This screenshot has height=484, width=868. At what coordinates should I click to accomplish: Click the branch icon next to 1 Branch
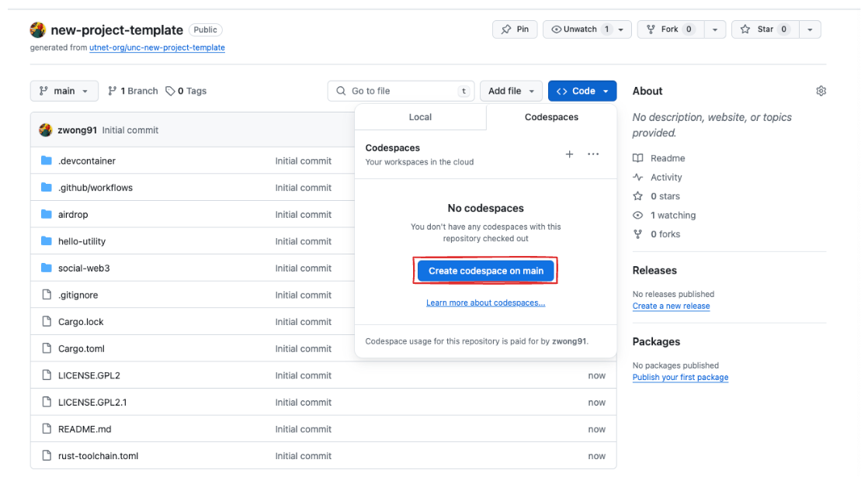click(x=113, y=91)
